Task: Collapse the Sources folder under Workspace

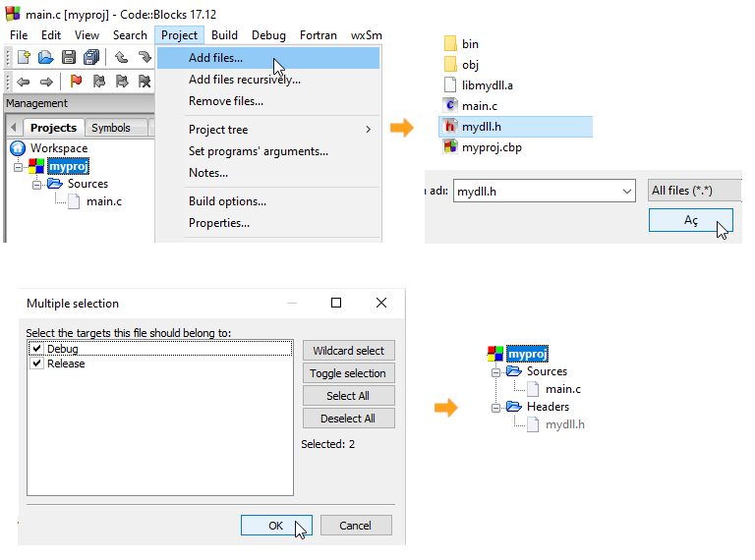Action: click(36, 185)
